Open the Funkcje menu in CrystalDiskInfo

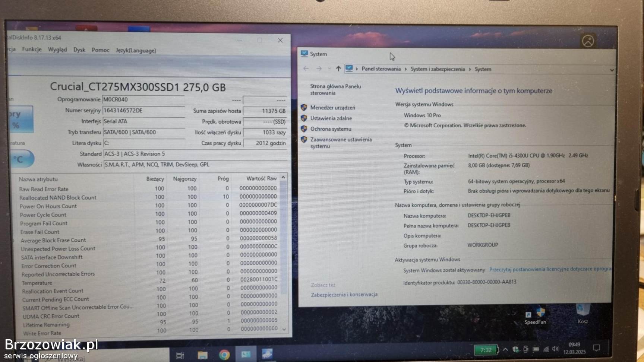point(32,49)
